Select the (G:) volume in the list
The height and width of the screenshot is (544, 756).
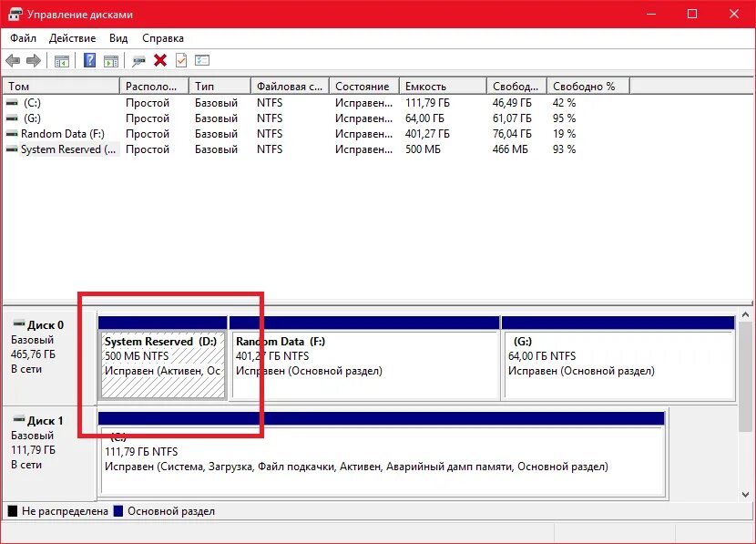[32, 118]
